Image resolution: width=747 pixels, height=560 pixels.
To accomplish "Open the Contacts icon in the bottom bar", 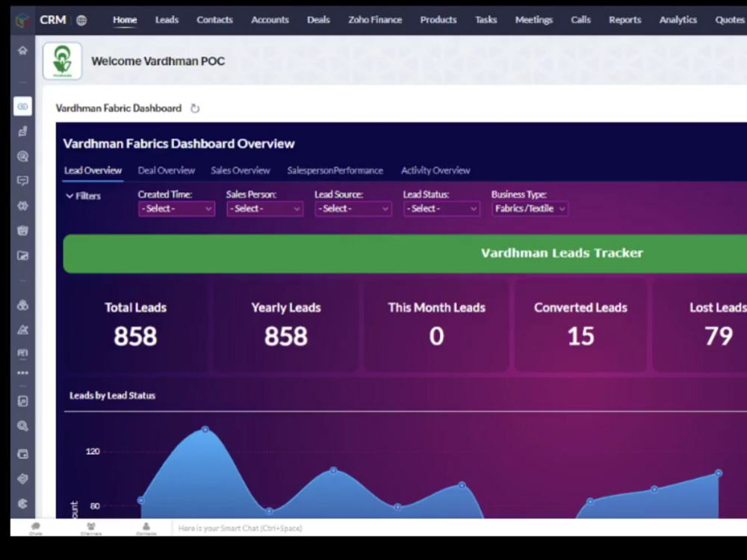I will pyautogui.click(x=146, y=528).
